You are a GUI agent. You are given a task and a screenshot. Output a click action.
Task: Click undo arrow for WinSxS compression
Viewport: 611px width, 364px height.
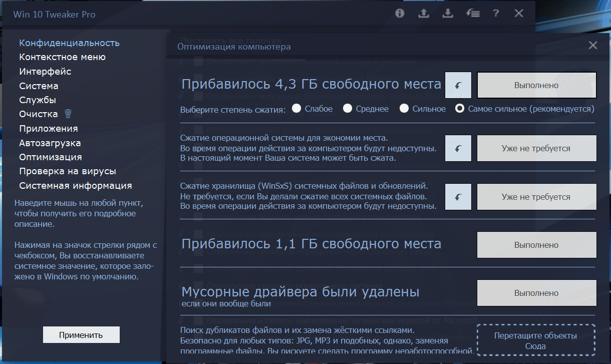coord(458,197)
